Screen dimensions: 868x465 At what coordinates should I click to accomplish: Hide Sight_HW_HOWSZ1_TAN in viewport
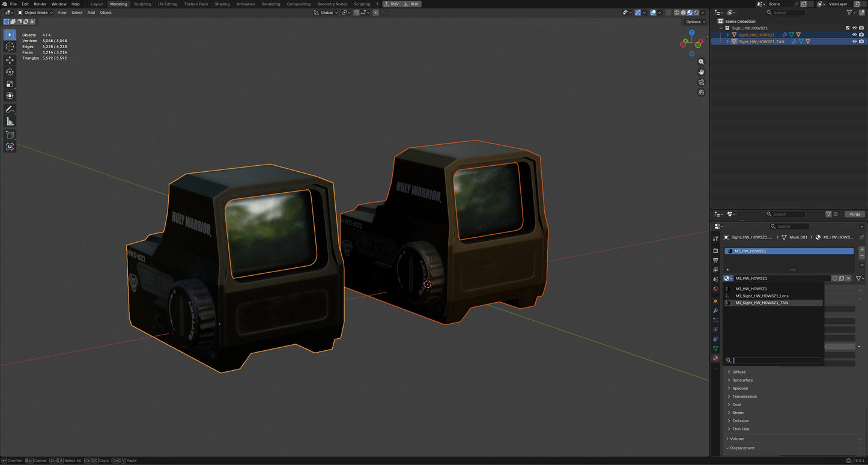tap(854, 41)
